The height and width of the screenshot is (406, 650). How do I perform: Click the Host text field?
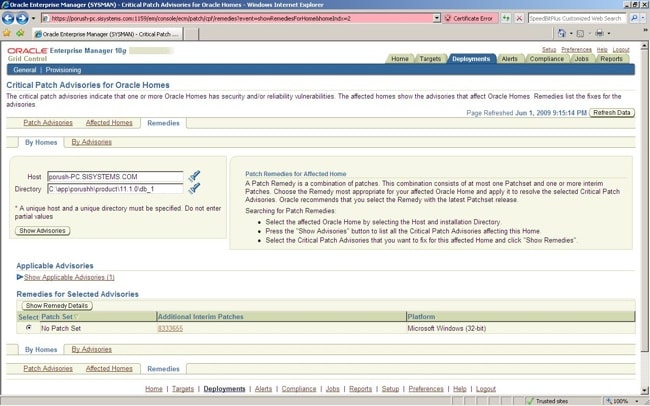pos(115,177)
